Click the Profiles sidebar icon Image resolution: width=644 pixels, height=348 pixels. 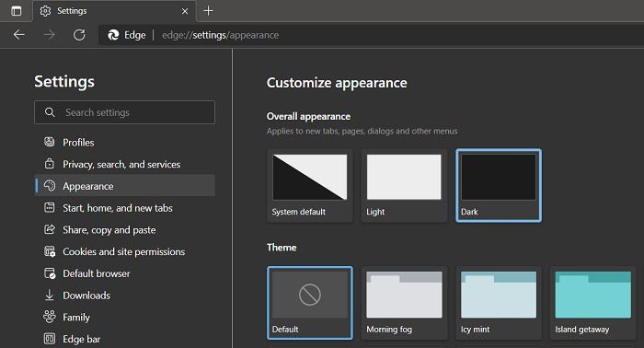[x=50, y=142]
